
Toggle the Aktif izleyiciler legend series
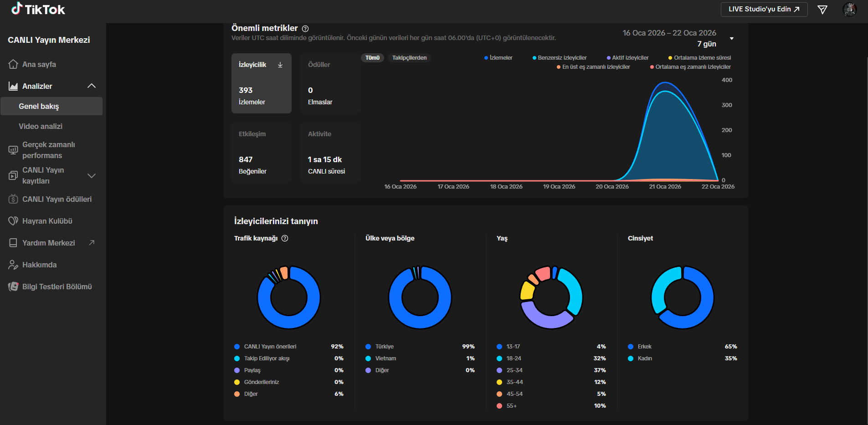(627, 58)
